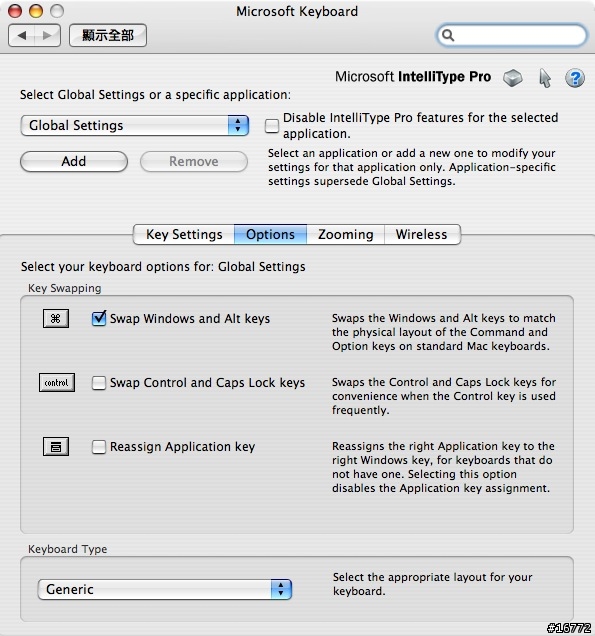The height and width of the screenshot is (636, 595).
Task: Click the 顯示全部 show all button
Action: tap(108, 35)
